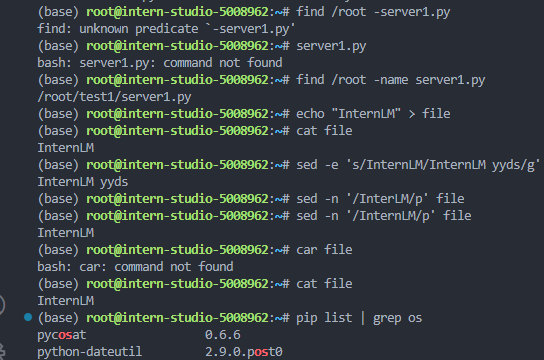Select the 'python-dateutil' package name
Viewport: 544px width, 360px height.
(x=90, y=352)
